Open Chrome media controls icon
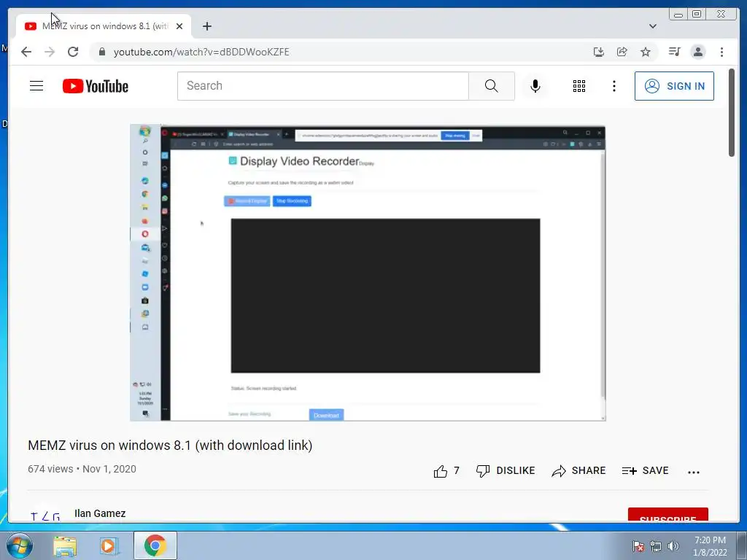747x560 pixels. click(674, 52)
